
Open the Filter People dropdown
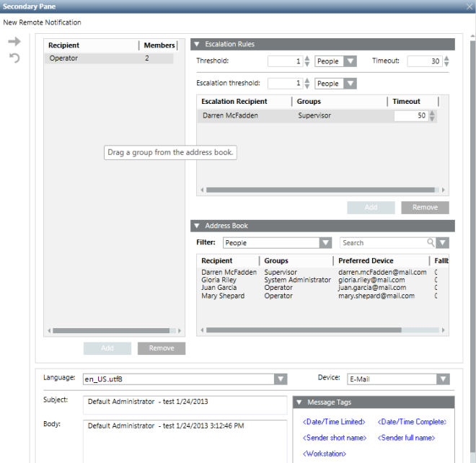pyautogui.click(x=325, y=243)
